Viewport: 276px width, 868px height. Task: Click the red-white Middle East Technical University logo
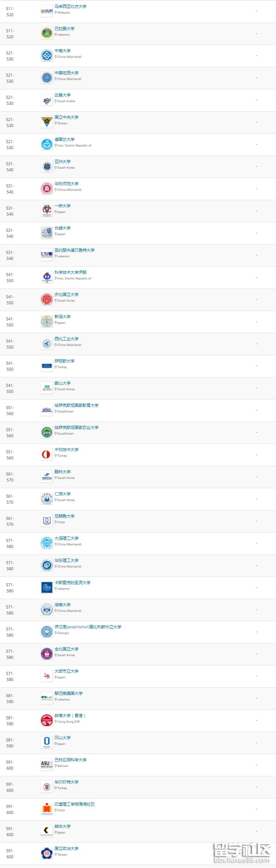[x=47, y=454]
